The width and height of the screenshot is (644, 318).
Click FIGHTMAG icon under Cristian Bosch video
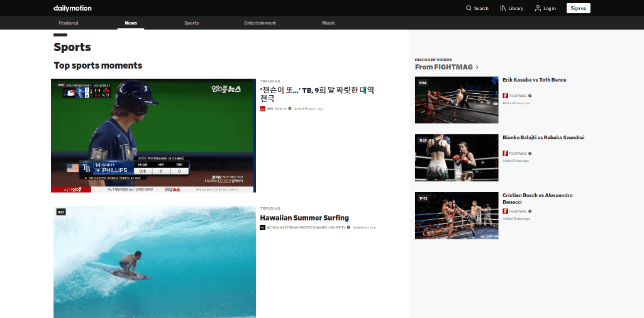point(505,211)
